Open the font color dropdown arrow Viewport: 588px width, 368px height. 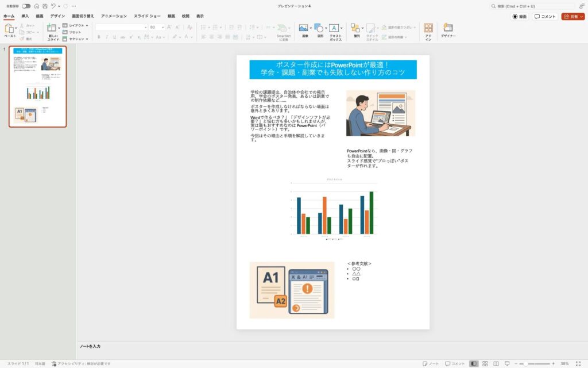pyautogui.click(x=191, y=37)
